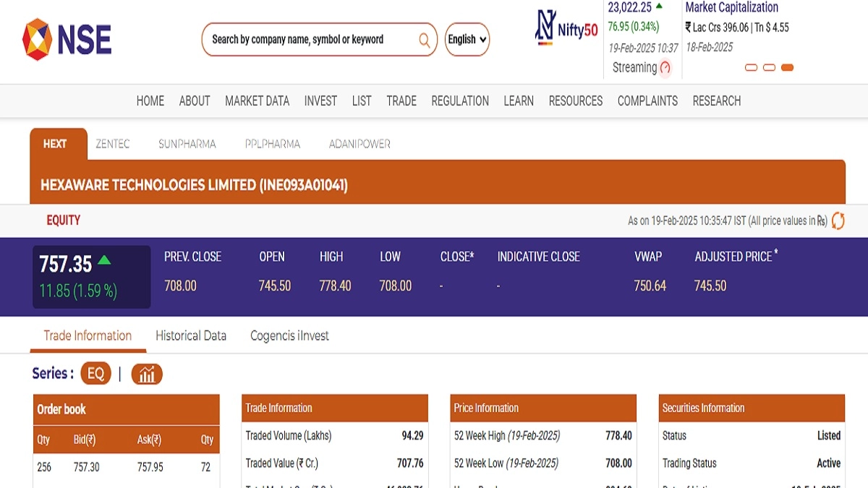Select the EQ series badge
Screen dimensions: 868x488
(x=95, y=374)
